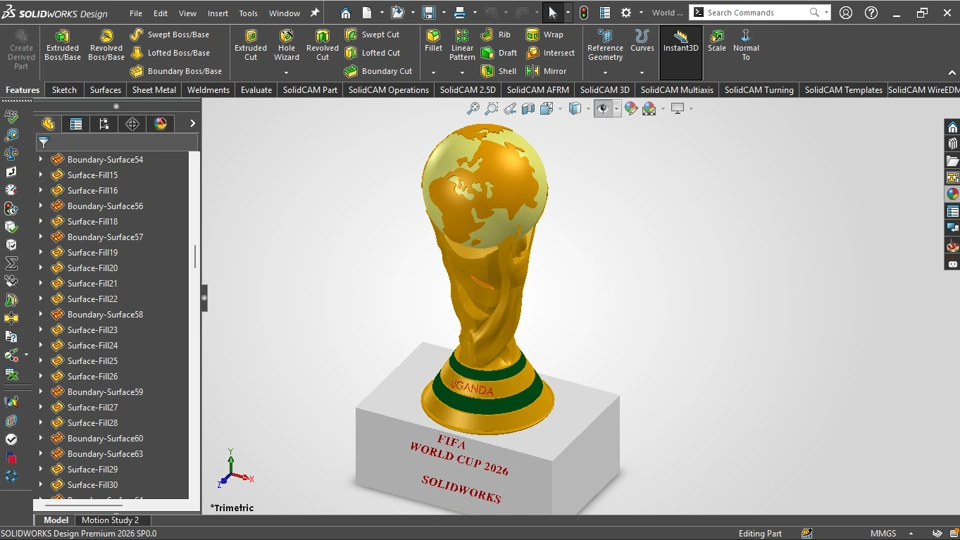
Task: Open the FeatureManager design tree tab
Action: coord(48,124)
